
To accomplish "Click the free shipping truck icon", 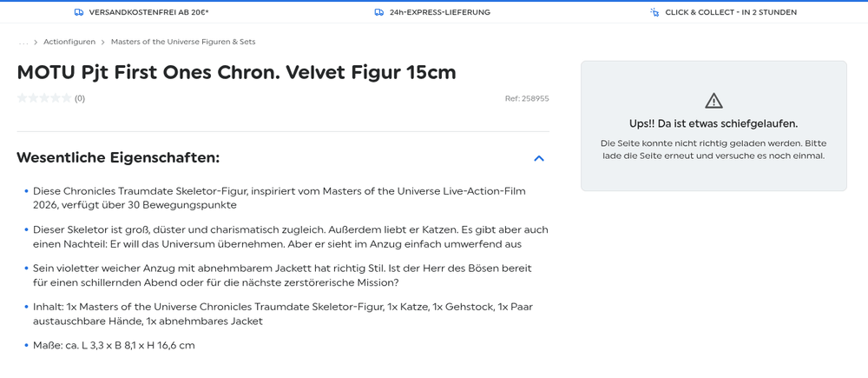I will click(x=79, y=12).
